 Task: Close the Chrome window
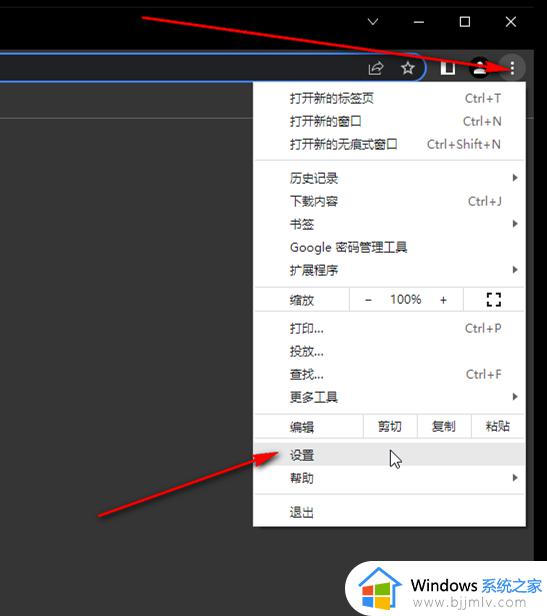pos(511,22)
